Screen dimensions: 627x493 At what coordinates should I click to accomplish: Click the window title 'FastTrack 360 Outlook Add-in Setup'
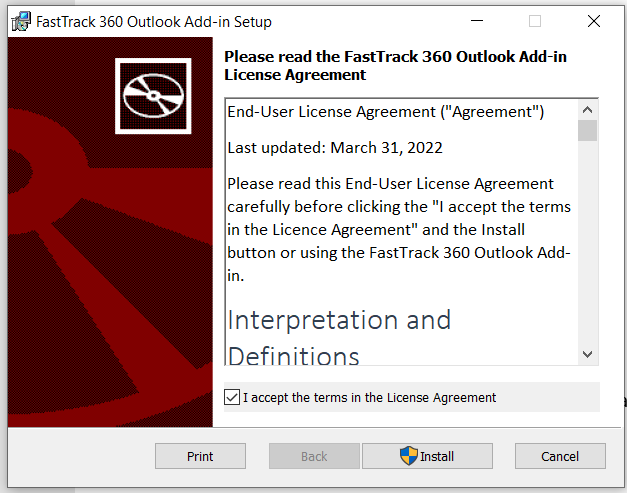[x=154, y=22]
